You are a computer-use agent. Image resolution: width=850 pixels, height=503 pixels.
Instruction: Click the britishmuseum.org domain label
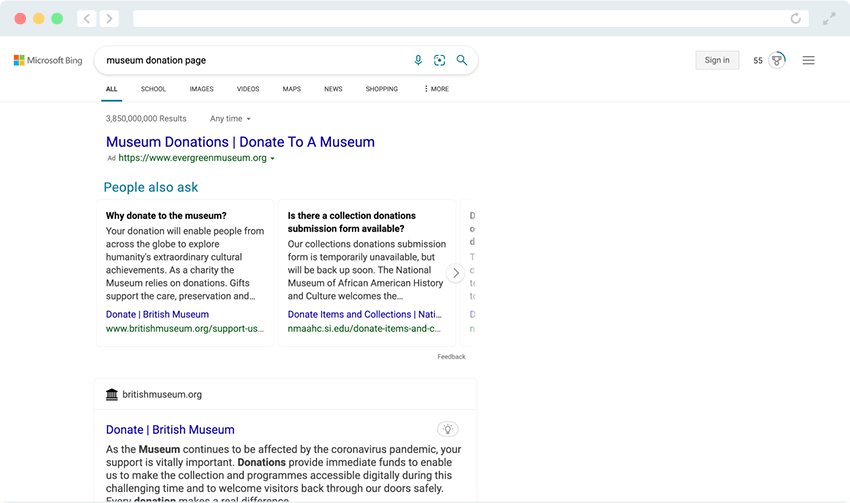pos(162,395)
